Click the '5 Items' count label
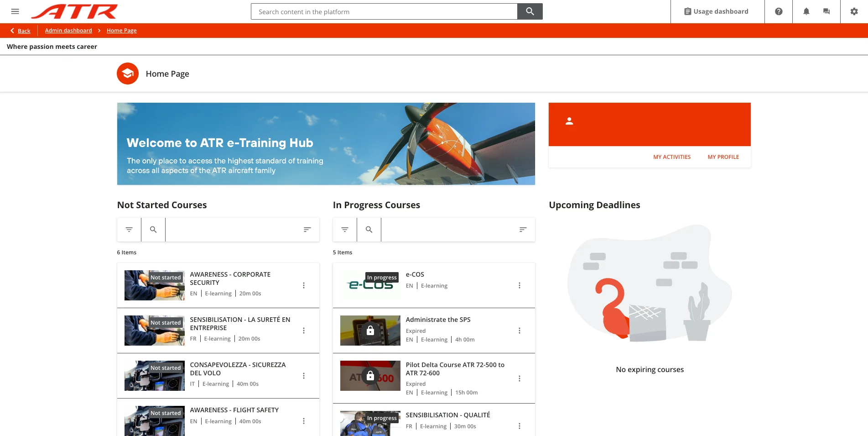868x436 pixels. [343, 252]
